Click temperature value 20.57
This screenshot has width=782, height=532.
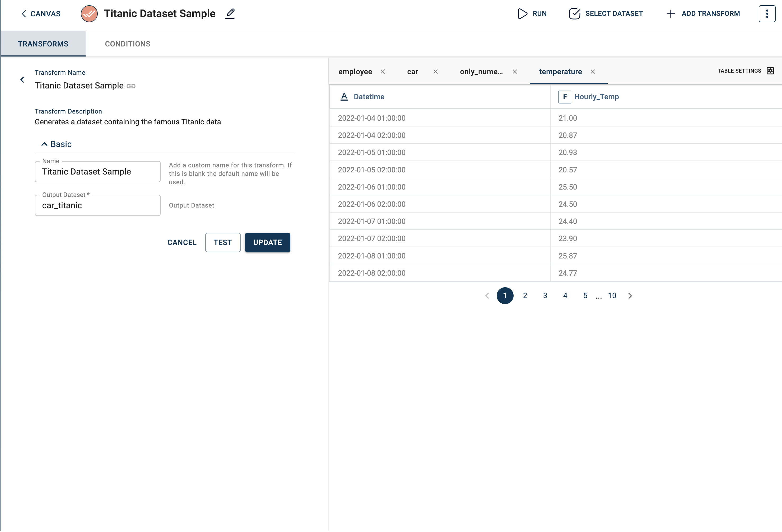coord(568,170)
